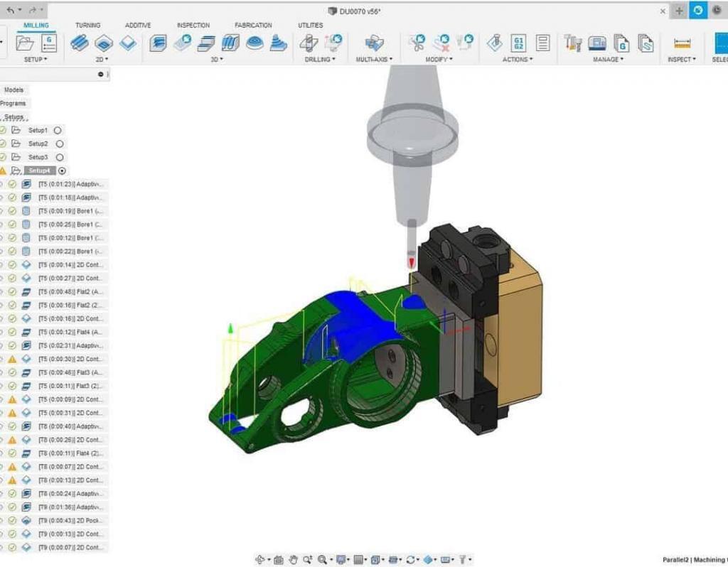Click the Undo arrow in title bar
Image resolution: width=728 pixels, height=567 pixels.
pos(10,10)
